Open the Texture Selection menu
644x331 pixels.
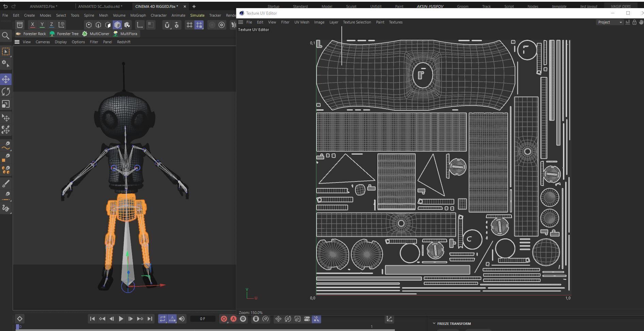357,22
